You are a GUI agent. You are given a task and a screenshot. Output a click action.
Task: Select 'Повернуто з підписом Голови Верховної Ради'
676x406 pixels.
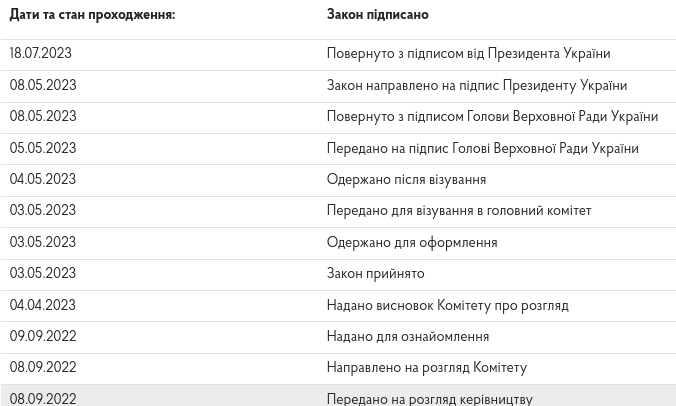[x=491, y=117]
